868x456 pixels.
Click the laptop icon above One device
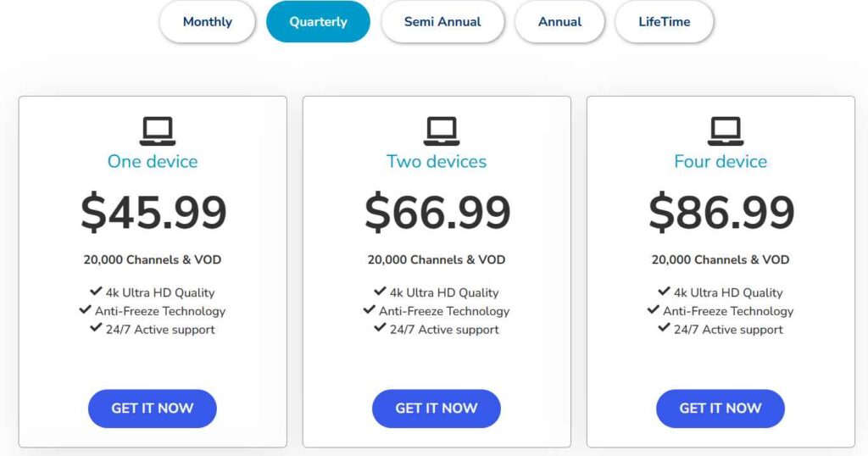point(157,131)
